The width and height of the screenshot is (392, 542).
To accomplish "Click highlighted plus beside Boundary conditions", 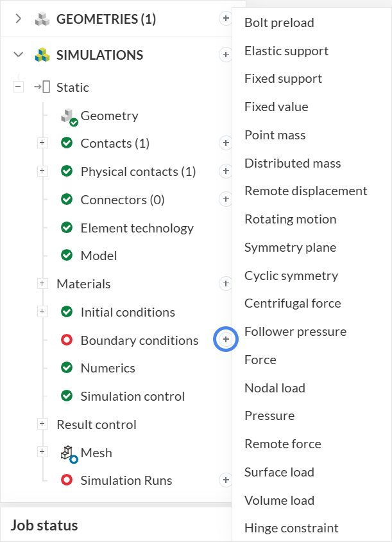I will pyautogui.click(x=226, y=338).
